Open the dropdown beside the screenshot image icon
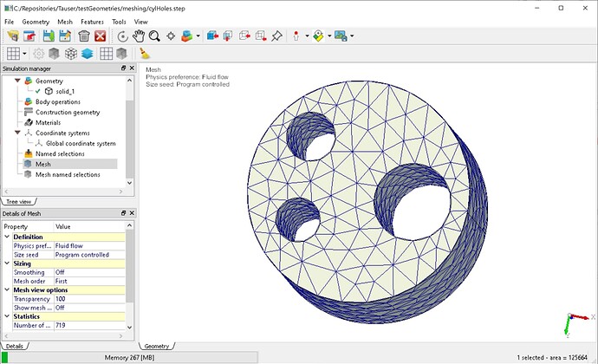The width and height of the screenshot is (598, 364). [352, 36]
